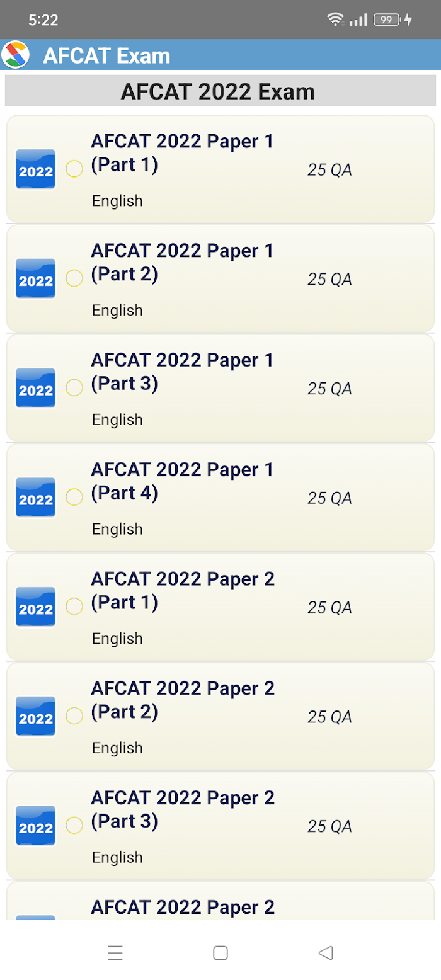The image size is (441, 980).
Task: Tap the Android home navigation button
Action: 220,953
